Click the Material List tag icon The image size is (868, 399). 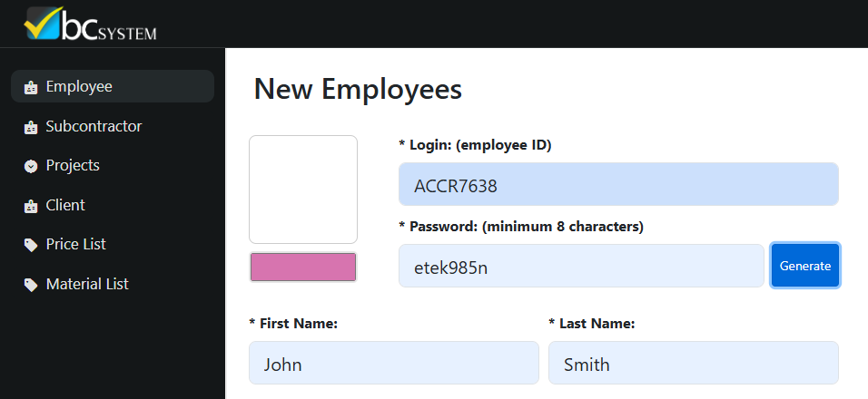point(31,285)
